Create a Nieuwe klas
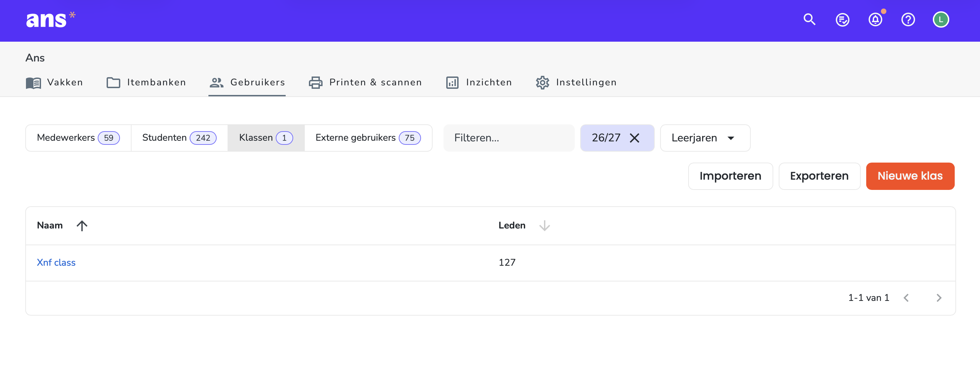The width and height of the screenshot is (980, 388). (x=910, y=176)
